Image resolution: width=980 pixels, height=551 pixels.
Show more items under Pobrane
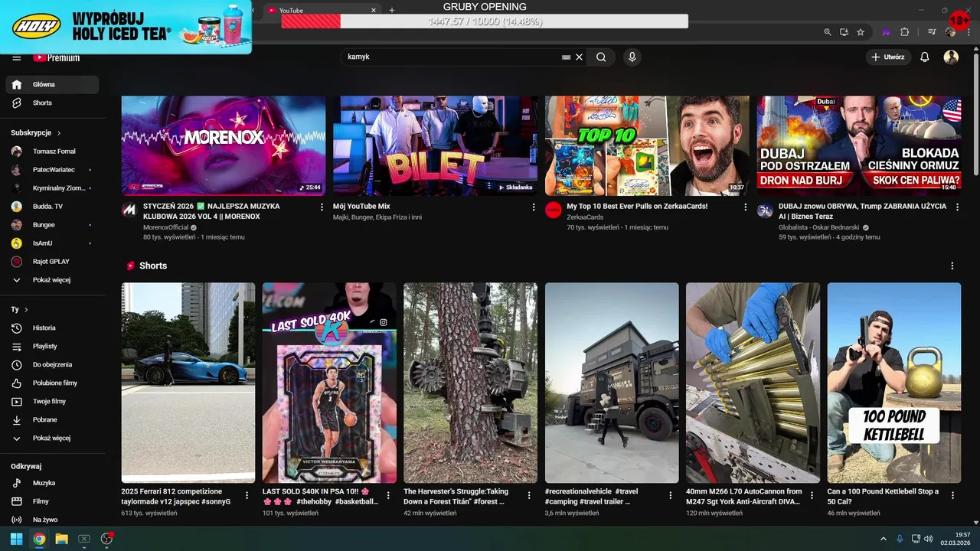(x=52, y=438)
